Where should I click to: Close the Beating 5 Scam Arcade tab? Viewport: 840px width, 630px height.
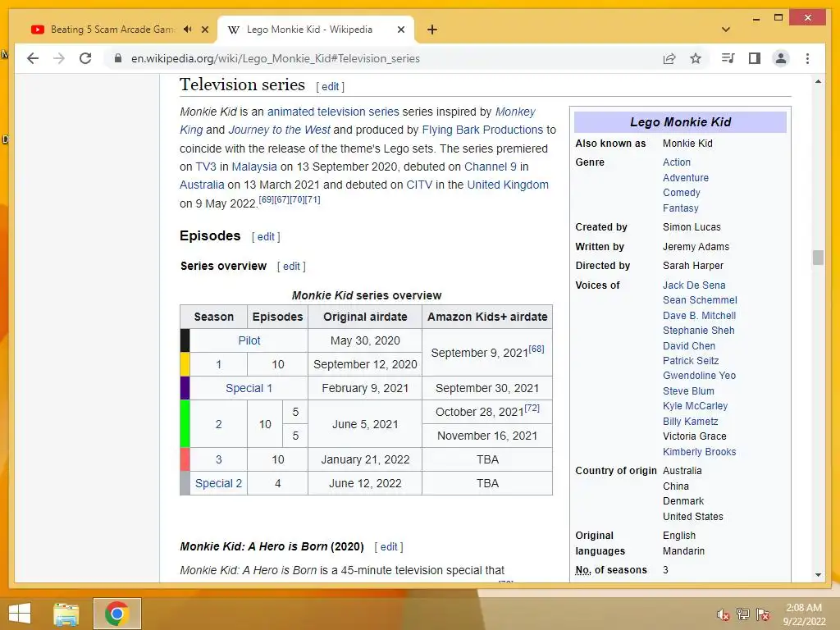(204, 30)
